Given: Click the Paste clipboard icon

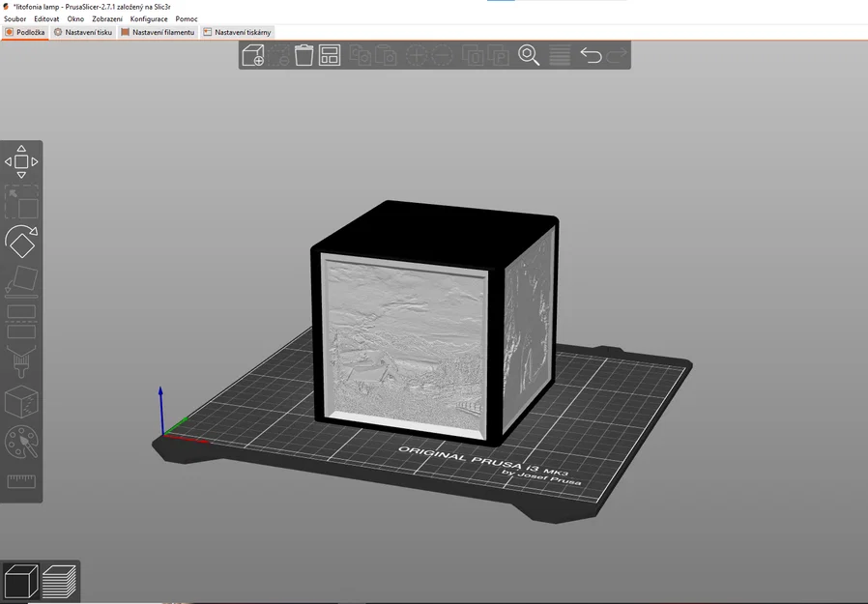Looking at the screenshot, I should (x=386, y=55).
